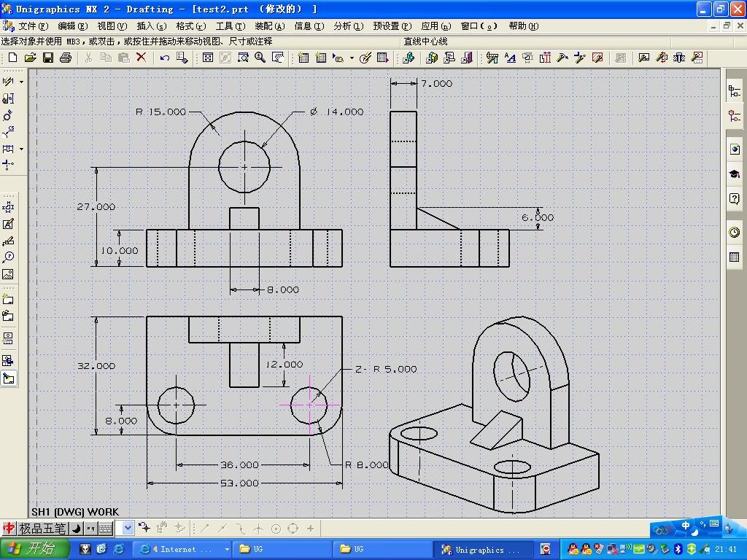This screenshot has width=747, height=560.
Task: Expand the Internet taskbar group dropdown
Action: click(x=228, y=549)
